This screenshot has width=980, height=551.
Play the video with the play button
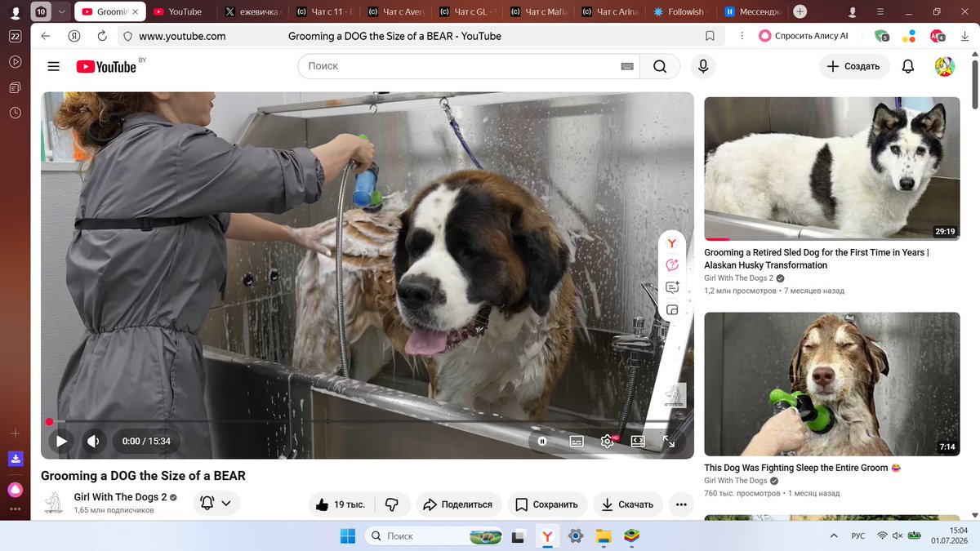click(x=60, y=441)
